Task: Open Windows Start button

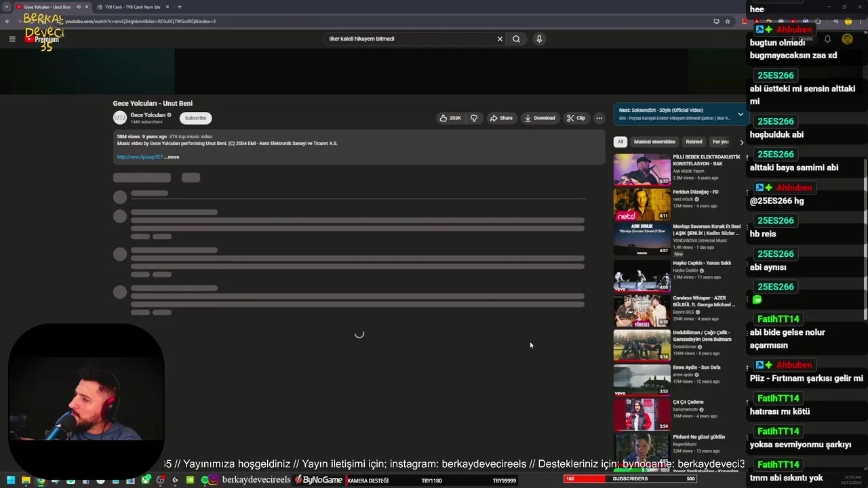Action: click(x=10, y=481)
